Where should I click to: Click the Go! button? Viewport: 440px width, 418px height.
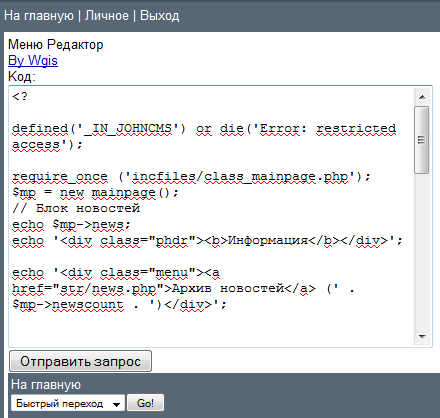click(145, 403)
